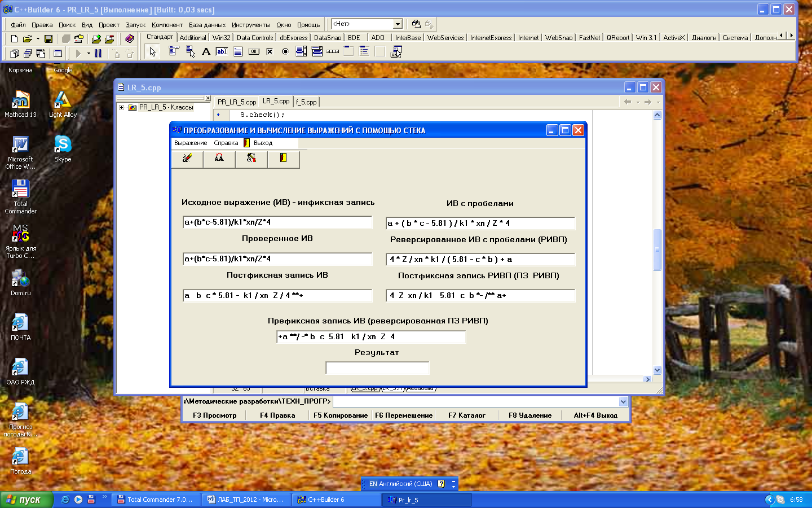Click the View Unit icon
The height and width of the screenshot is (508, 812).
(x=14, y=53)
